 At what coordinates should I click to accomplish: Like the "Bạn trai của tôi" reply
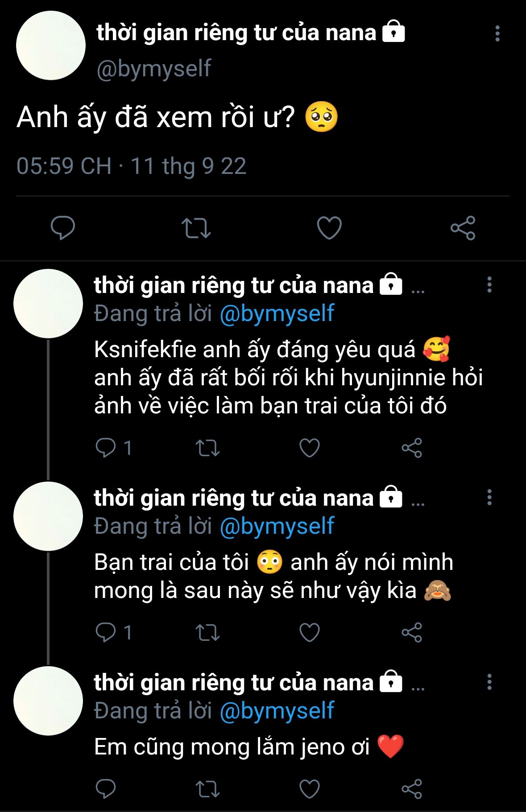(310, 632)
